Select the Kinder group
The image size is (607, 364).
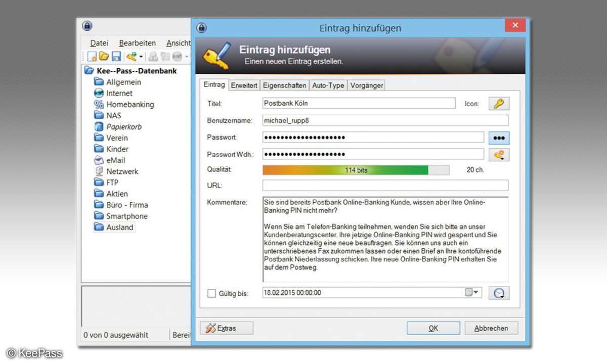pyautogui.click(x=111, y=149)
